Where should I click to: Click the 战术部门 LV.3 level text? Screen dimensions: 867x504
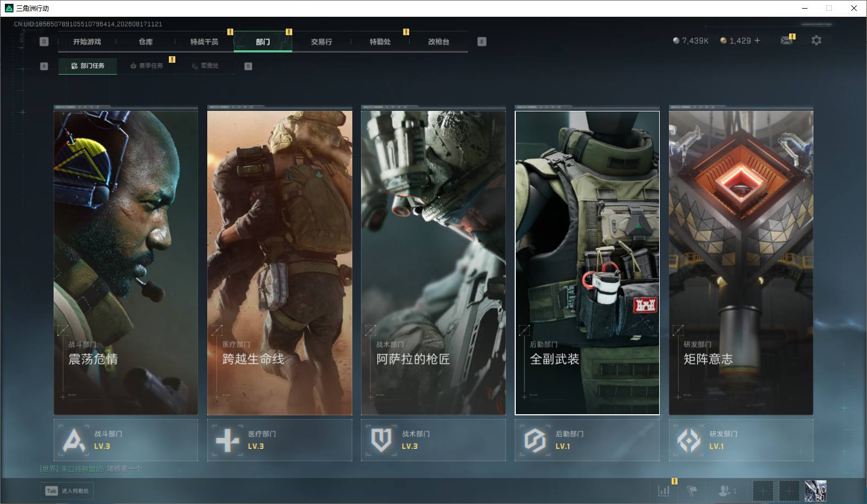410,446
